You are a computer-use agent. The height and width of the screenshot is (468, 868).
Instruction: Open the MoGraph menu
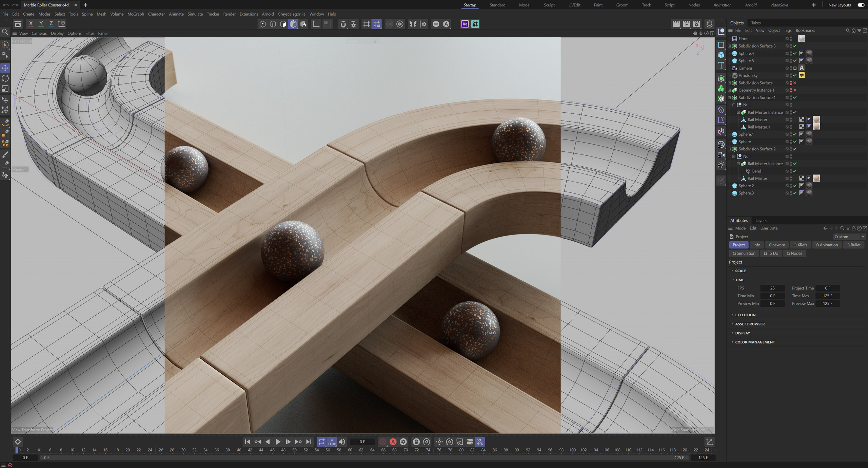point(136,14)
